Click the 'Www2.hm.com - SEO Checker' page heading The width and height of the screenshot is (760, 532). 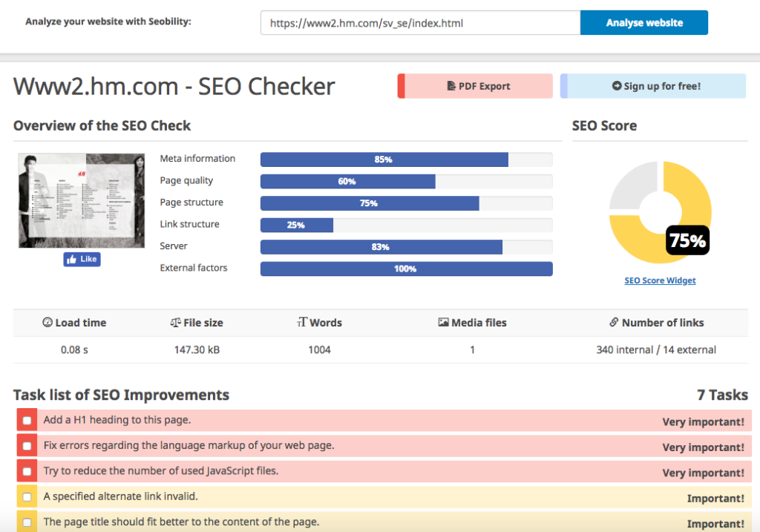174,86
